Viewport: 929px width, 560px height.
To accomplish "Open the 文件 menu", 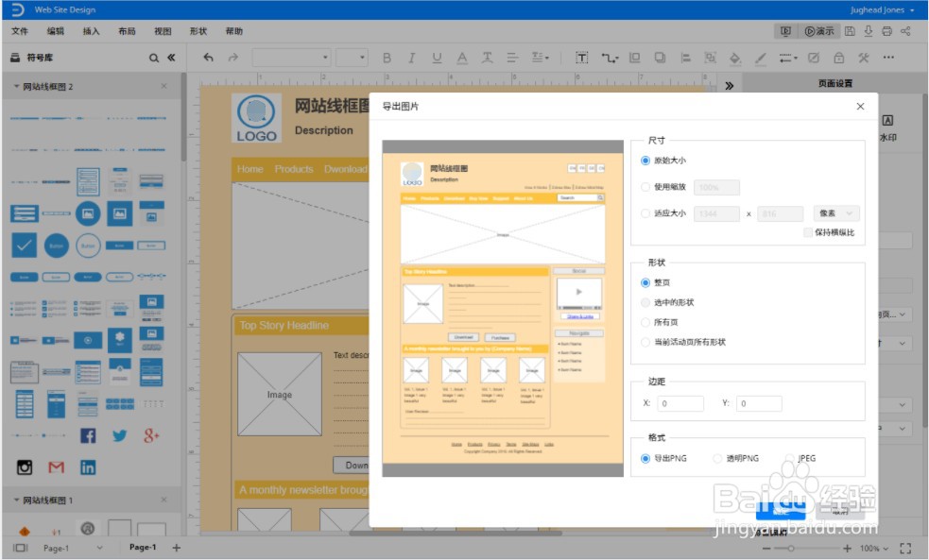I will point(20,31).
